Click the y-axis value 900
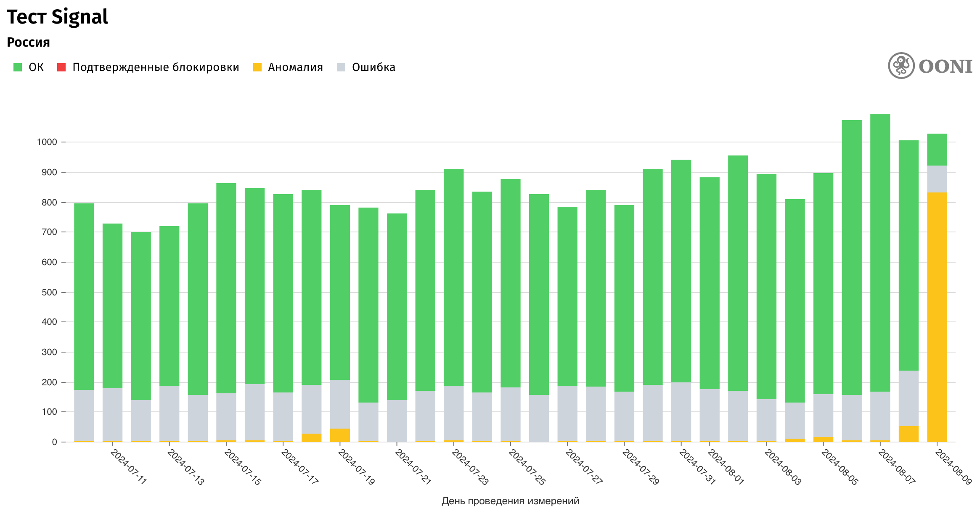Image resolution: width=980 pixels, height=516 pixels. 49,172
